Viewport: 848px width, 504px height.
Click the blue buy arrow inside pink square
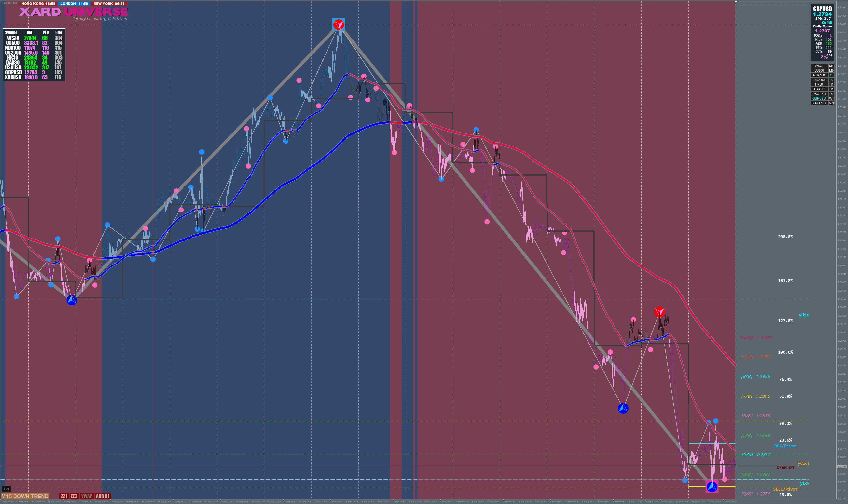click(712, 487)
